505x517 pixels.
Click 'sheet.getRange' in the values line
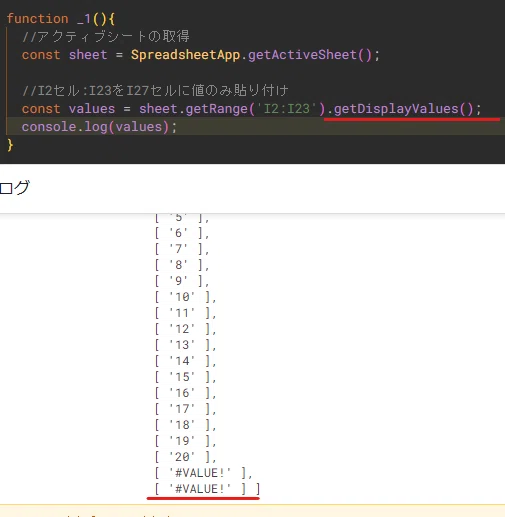click(x=193, y=109)
